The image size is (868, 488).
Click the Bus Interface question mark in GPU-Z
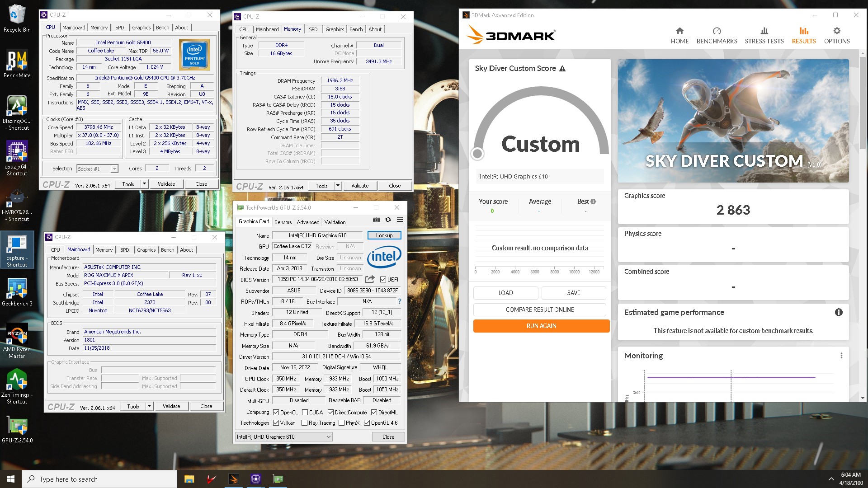[x=399, y=301]
